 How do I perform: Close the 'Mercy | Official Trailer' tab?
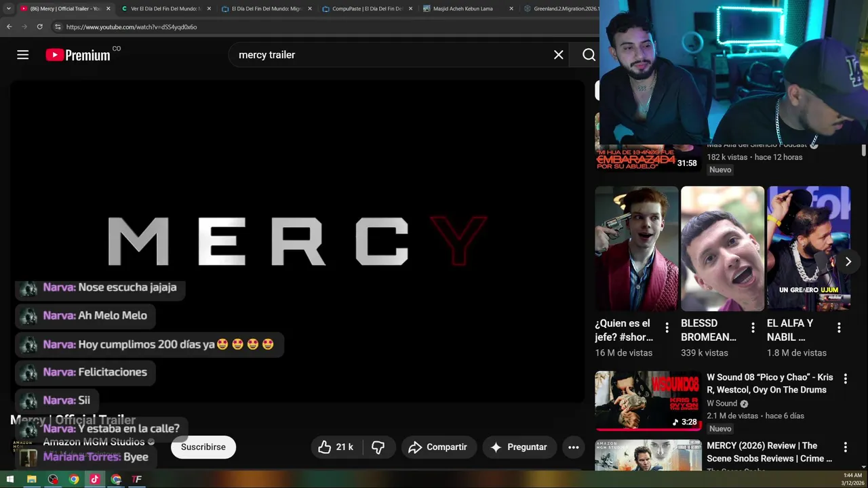(x=108, y=9)
